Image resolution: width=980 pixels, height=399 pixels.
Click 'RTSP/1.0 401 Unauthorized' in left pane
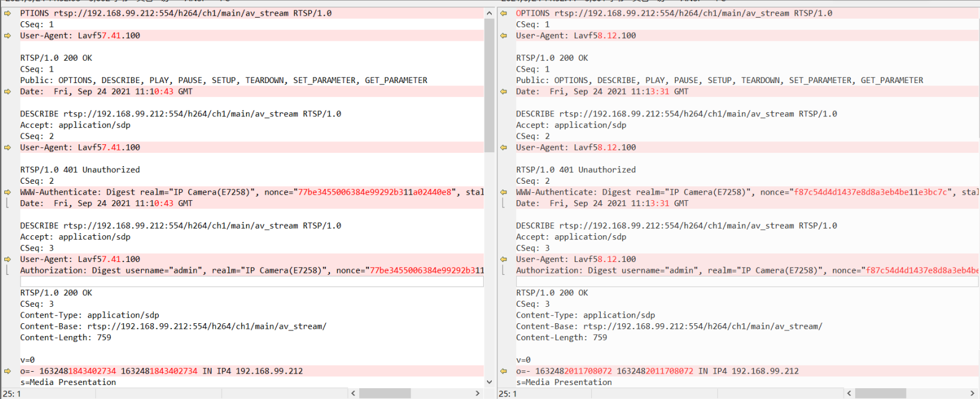point(80,170)
